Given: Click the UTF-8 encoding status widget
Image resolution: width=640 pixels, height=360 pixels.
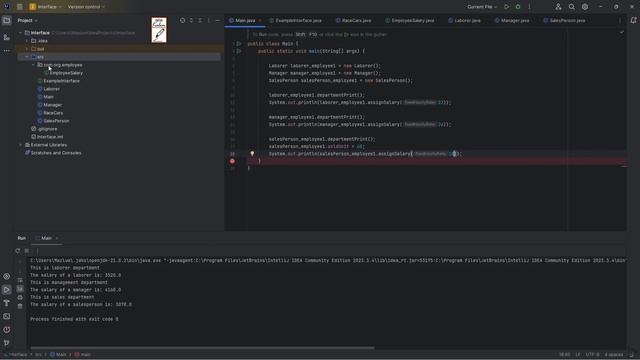Looking at the screenshot, I should (x=592, y=355).
